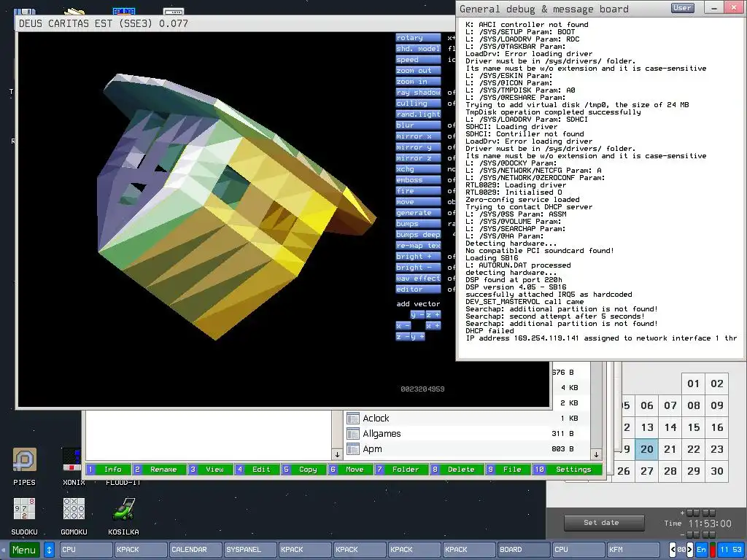The image size is (747, 560).
Task: Click the Set date button in Calendar
Action: coord(603,523)
